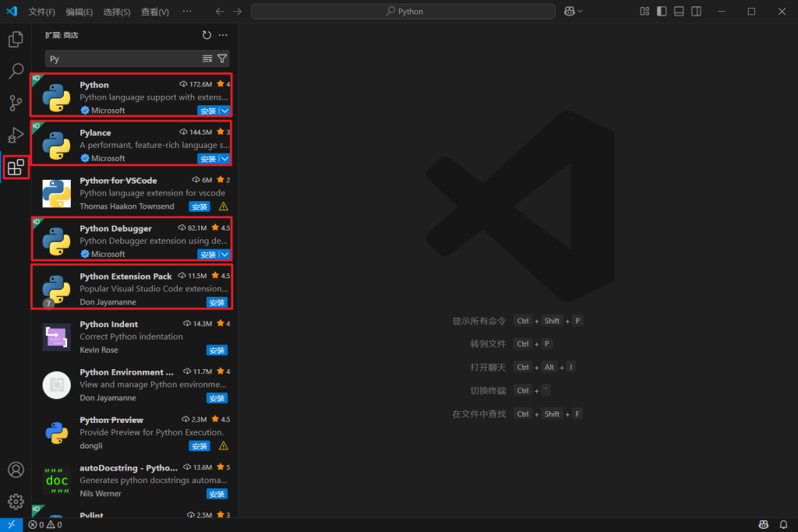Click publisher name Kevin Rose
The width and height of the screenshot is (798, 532).
(x=99, y=350)
